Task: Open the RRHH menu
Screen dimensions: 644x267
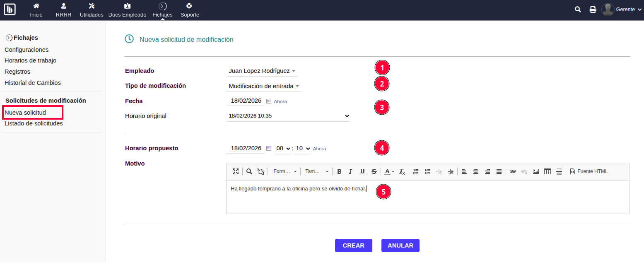Action: click(x=63, y=10)
